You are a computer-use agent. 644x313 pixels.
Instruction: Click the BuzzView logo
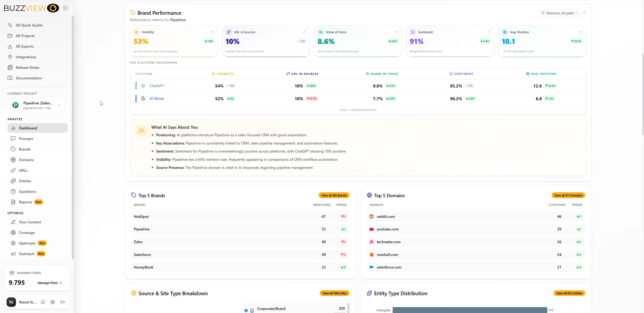31,8
